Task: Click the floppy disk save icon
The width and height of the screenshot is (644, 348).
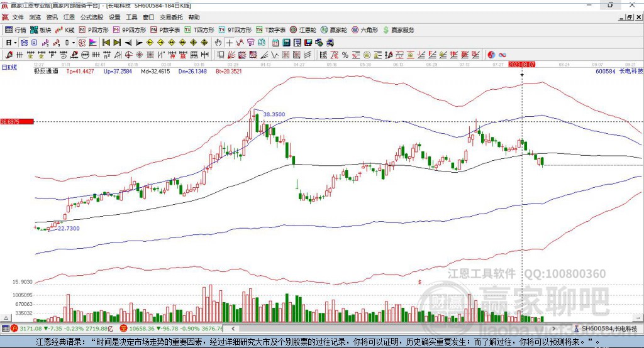Action: [x=308, y=43]
